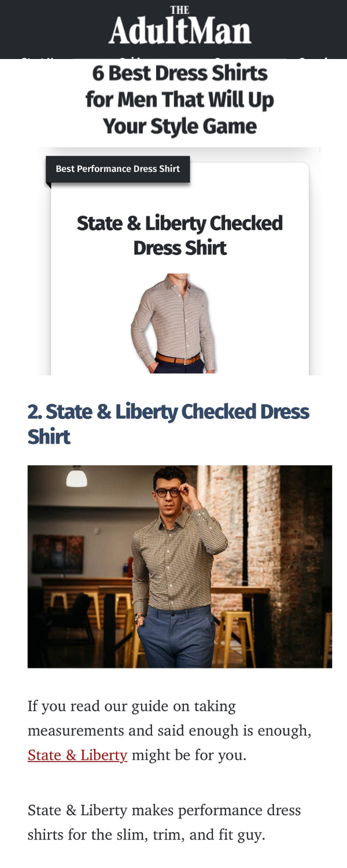The height and width of the screenshot is (868, 347).
Task: Follow the red "State & Liberty" hyperlink
Action: 77,755
